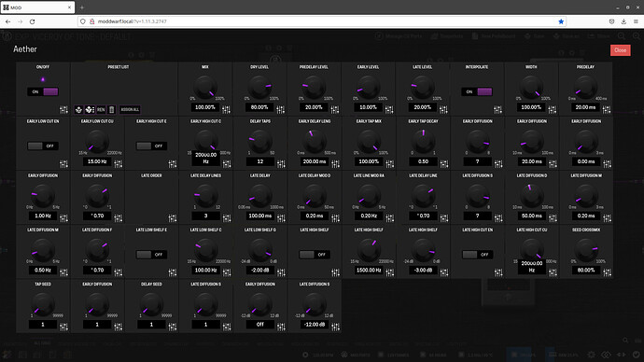Viewport: 644px width, 362px height.
Task: Open the addressing icon next to Dry Level value
Action: 281,109
